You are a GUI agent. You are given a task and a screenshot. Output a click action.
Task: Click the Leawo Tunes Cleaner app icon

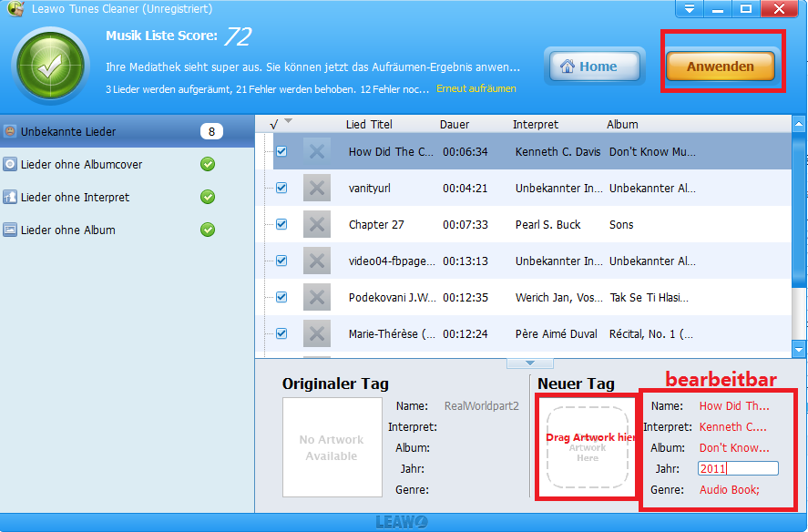point(15,8)
